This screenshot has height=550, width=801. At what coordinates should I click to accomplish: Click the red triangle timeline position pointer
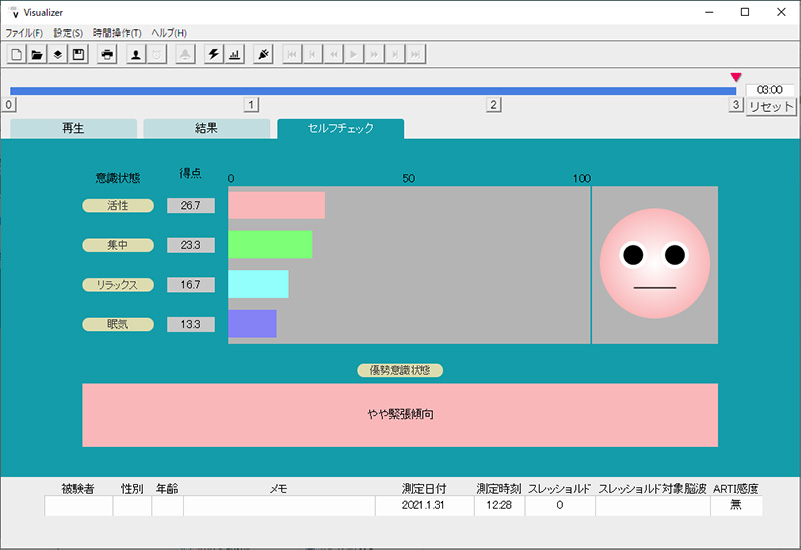tap(736, 77)
